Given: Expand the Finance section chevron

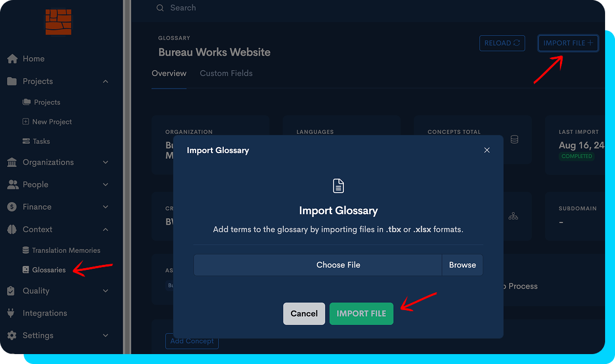Looking at the screenshot, I should pyautogui.click(x=105, y=207).
